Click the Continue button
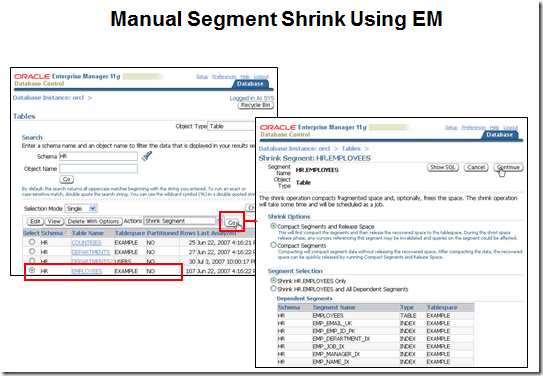 click(x=508, y=168)
